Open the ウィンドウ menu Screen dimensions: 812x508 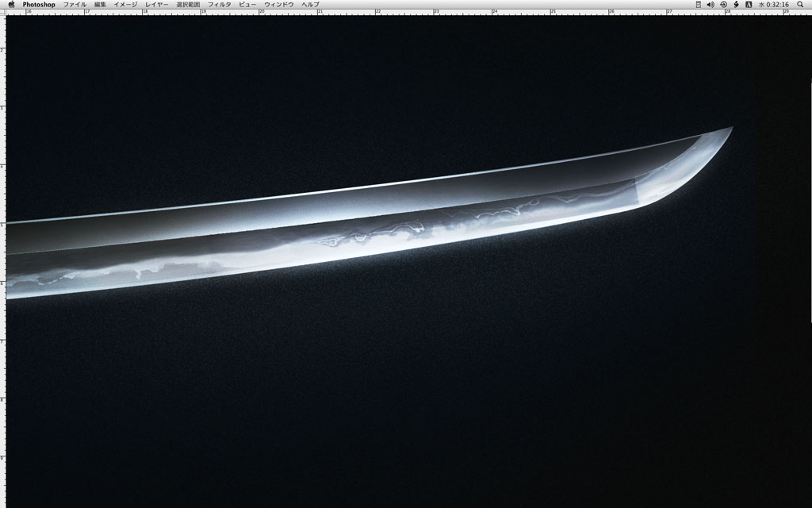pos(278,4)
